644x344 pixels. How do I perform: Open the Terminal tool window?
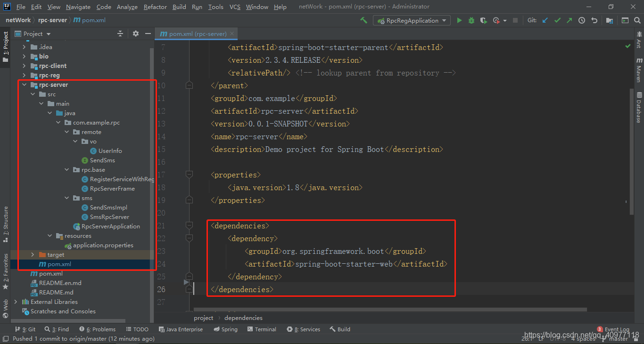(x=262, y=329)
